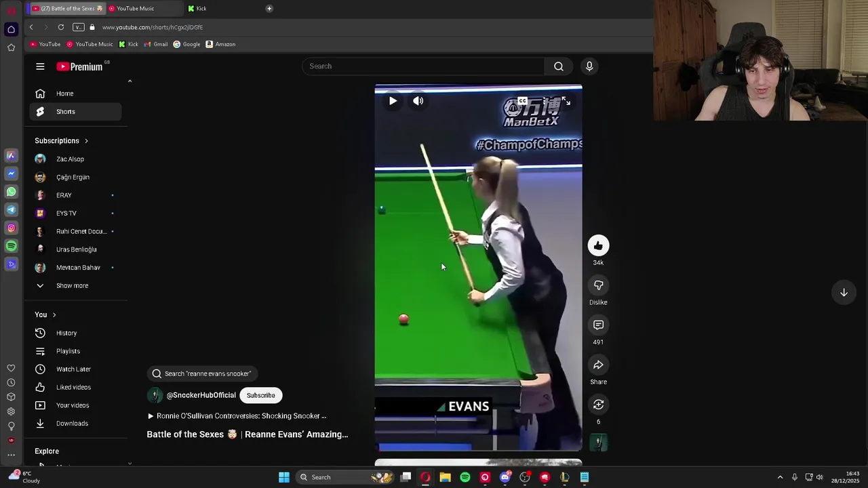Reload the current page
Viewport: 868px width, 488px height.
tap(61, 27)
